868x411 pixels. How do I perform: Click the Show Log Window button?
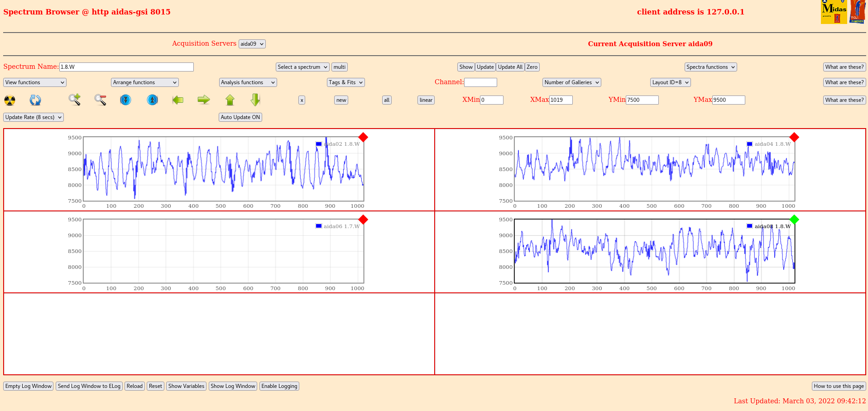[x=233, y=386]
